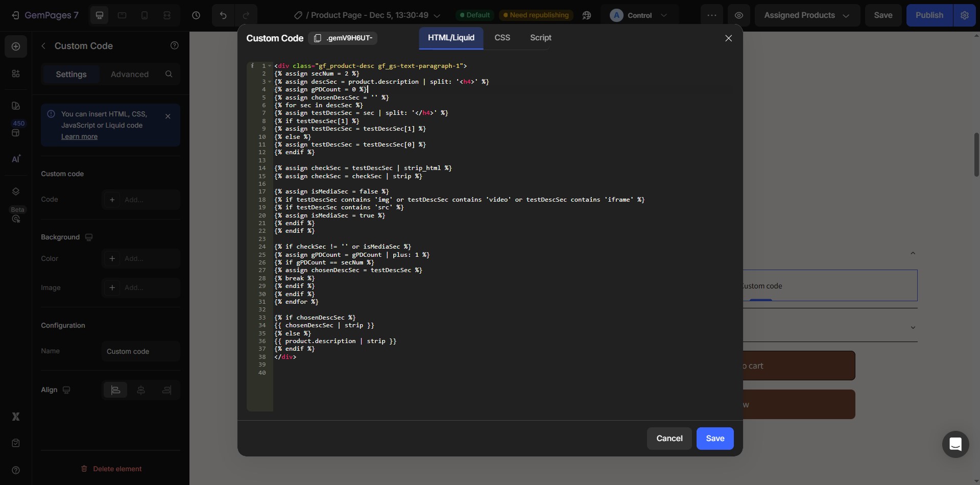Select center alignment option

coord(141,390)
